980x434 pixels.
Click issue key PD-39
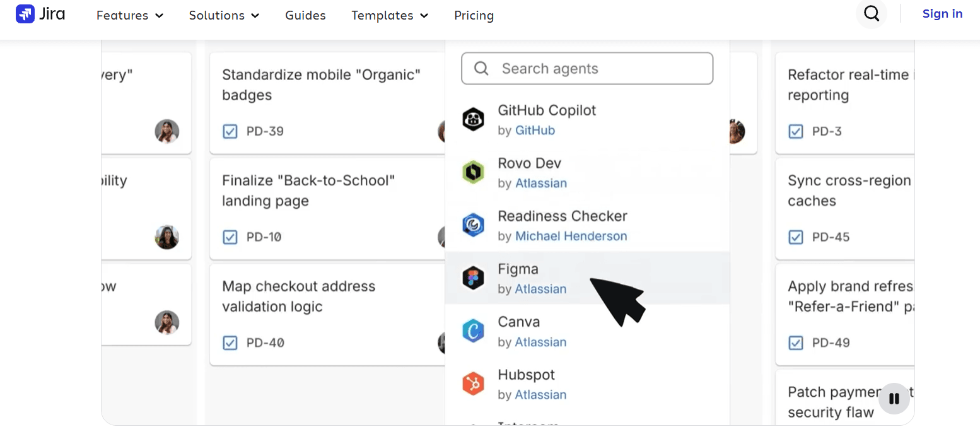pos(265,131)
